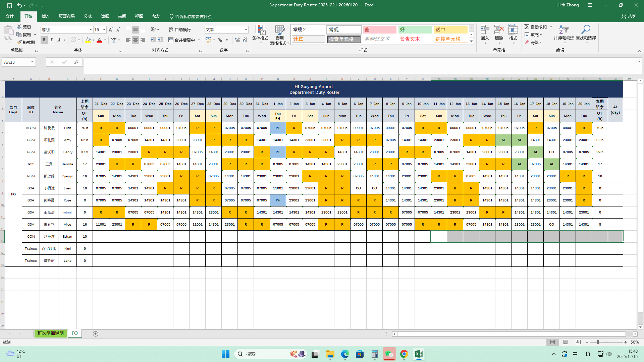Click the AutoSum sigma icon

coord(527,27)
